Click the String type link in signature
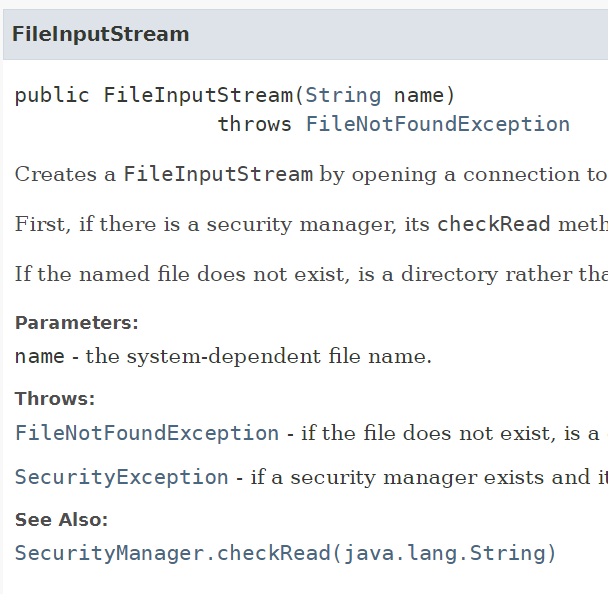 (343, 95)
